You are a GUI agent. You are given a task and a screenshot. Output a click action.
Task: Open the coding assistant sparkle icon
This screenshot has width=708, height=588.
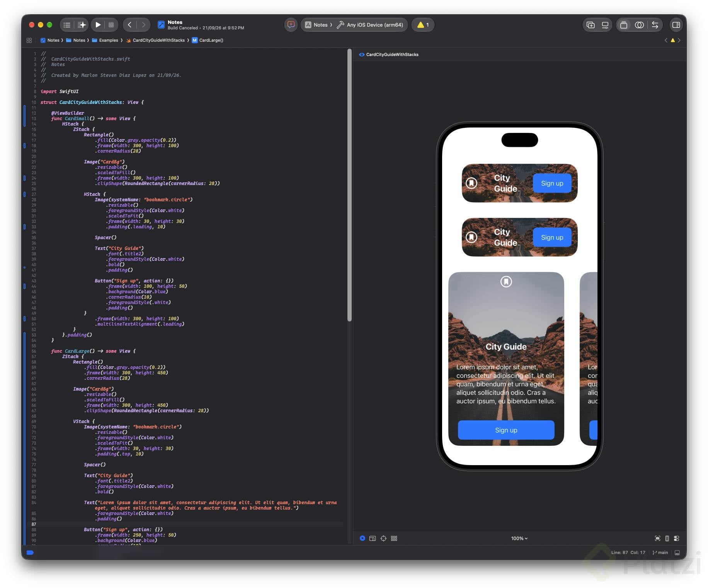tap(82, 25)
